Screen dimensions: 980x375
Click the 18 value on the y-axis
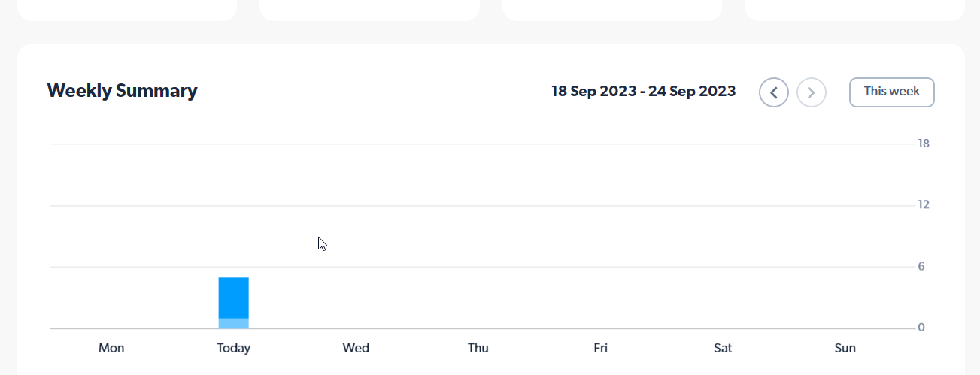[924, 144]
